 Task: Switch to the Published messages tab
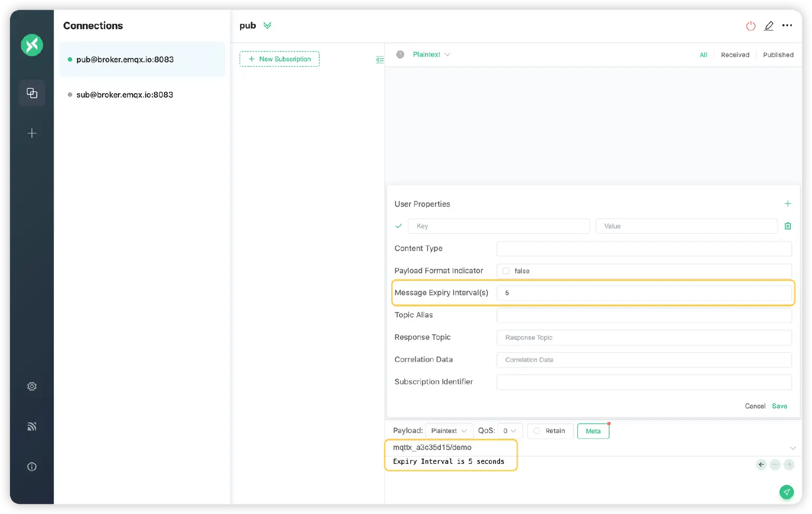click(778, 55)
